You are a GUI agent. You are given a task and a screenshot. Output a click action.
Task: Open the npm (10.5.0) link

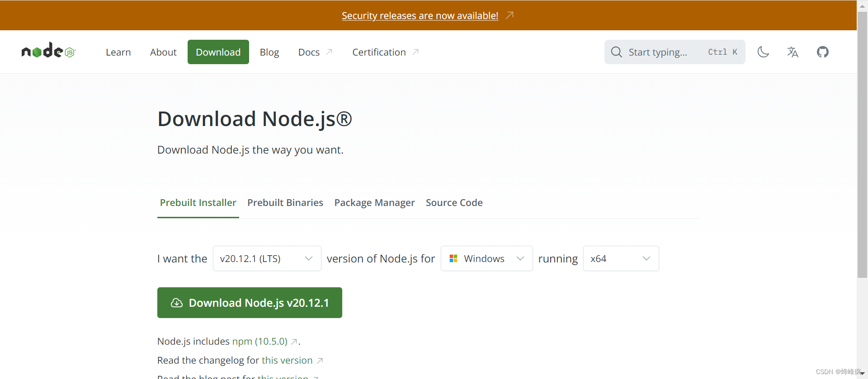point(260,341)
